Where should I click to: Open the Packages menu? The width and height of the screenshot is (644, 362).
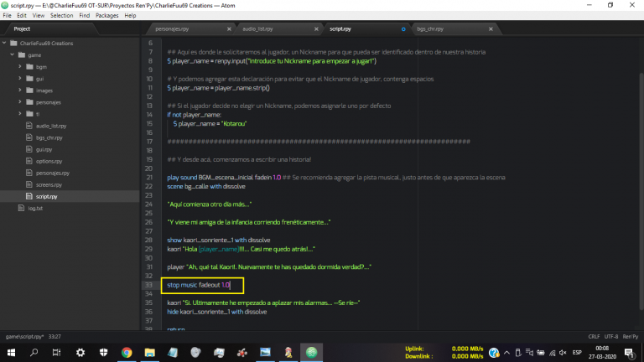pyautogui.click(x=106, y=15)
